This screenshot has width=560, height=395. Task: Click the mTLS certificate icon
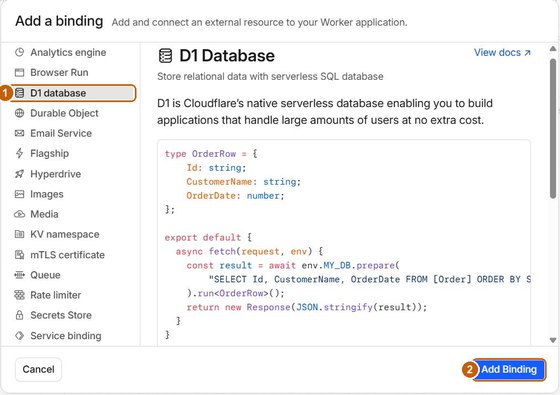click(19, 255)
